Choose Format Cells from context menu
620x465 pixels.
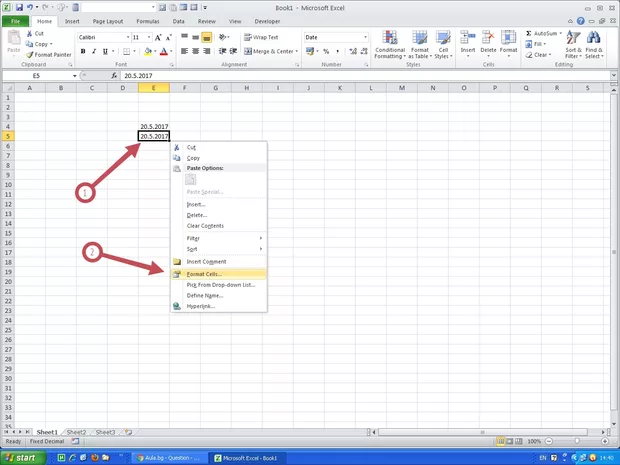(x=219, y=274)
